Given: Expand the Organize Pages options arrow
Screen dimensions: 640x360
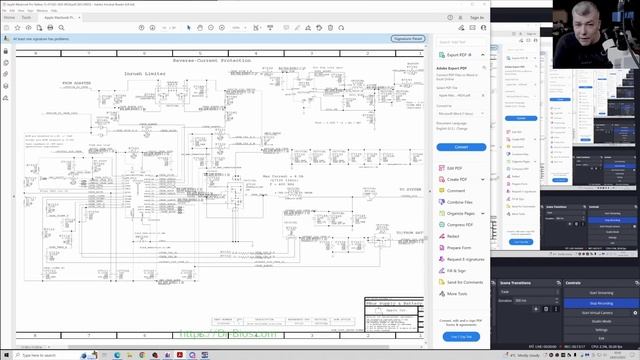Looking at the screenshot, I should click(483, 213).
